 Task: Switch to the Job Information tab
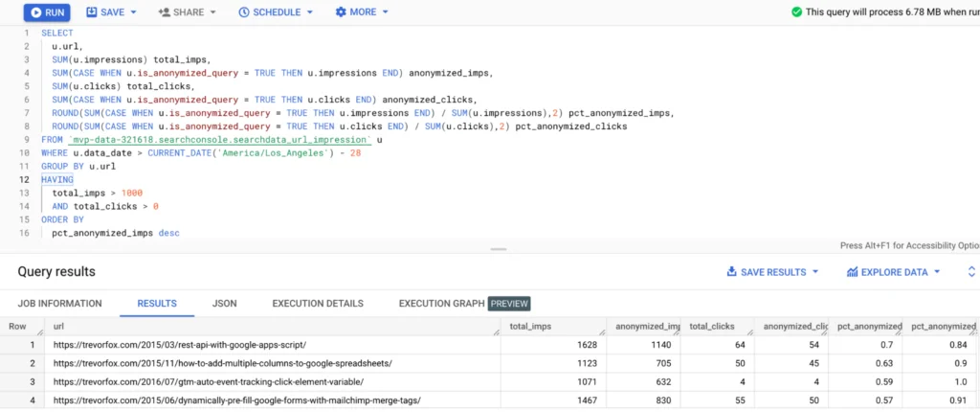pyautogui.click(x=59, y=304)
